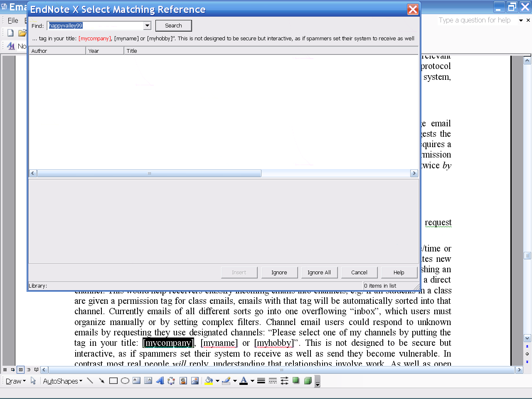Close the Word document with the small X
Viewport: 532px width, 399px height.
pos(528,20)
